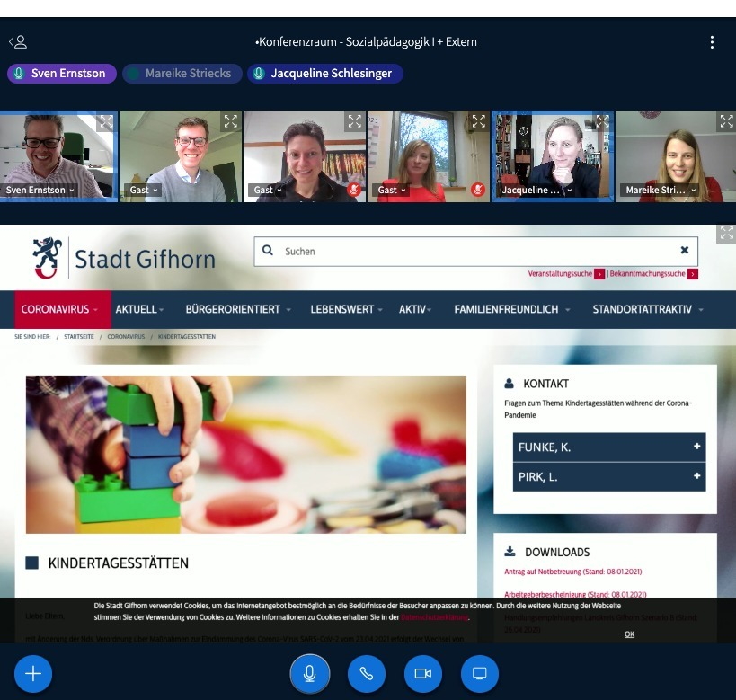This screenshot has width=736, height=700.
Task: Accept cookies with OK
Action: point(629,634)
